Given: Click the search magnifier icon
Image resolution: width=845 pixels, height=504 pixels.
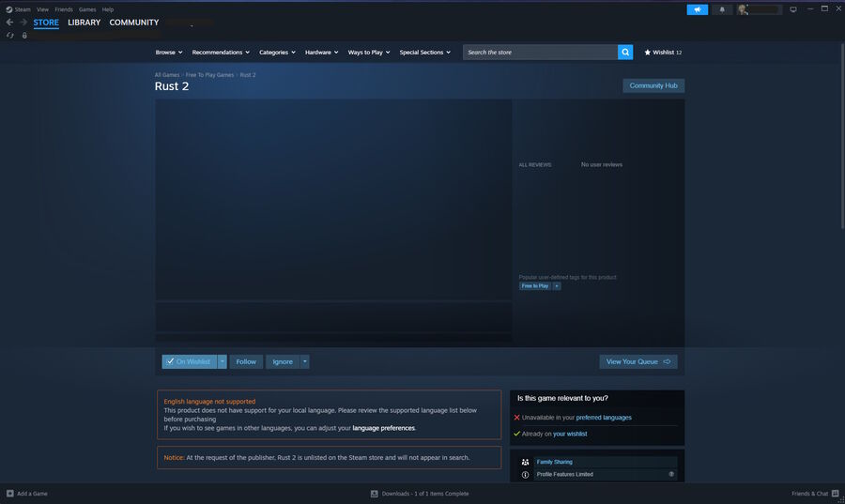Looking at the screenshot, I should pyautogui.click(x=625, y=53).
